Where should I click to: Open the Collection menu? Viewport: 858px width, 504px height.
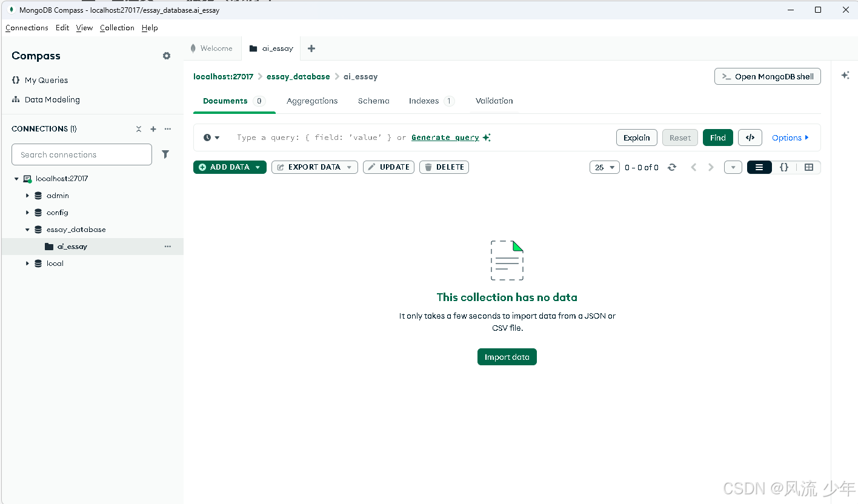coord(117,28)
